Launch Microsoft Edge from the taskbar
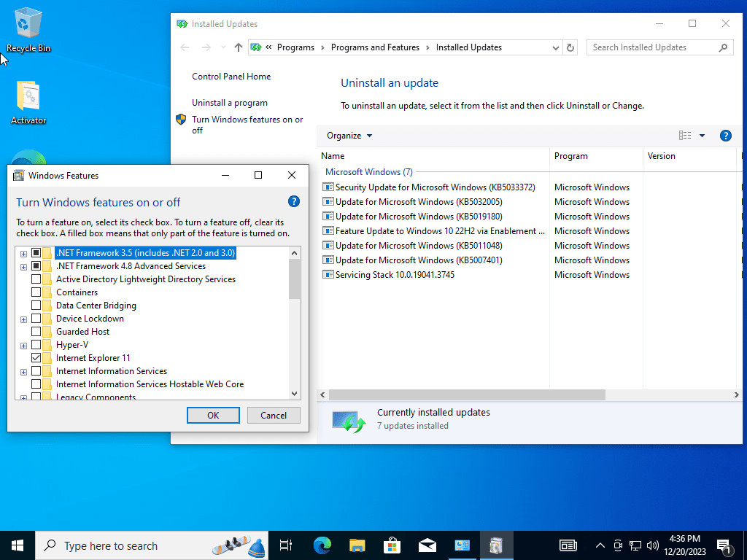The height and width of the screenshot is (560, 747). pos(322,545)
